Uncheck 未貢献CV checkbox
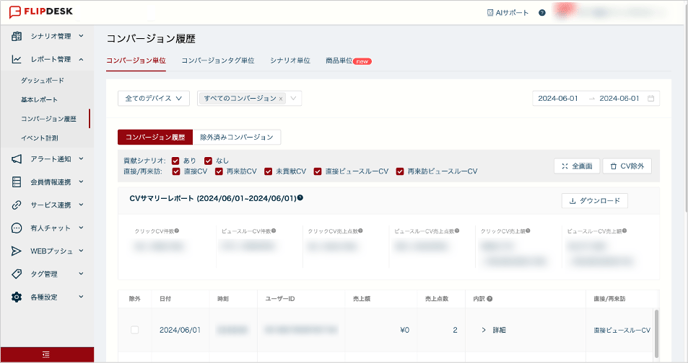The width and height of the screenshot is (688, 363). click(268, 171)
